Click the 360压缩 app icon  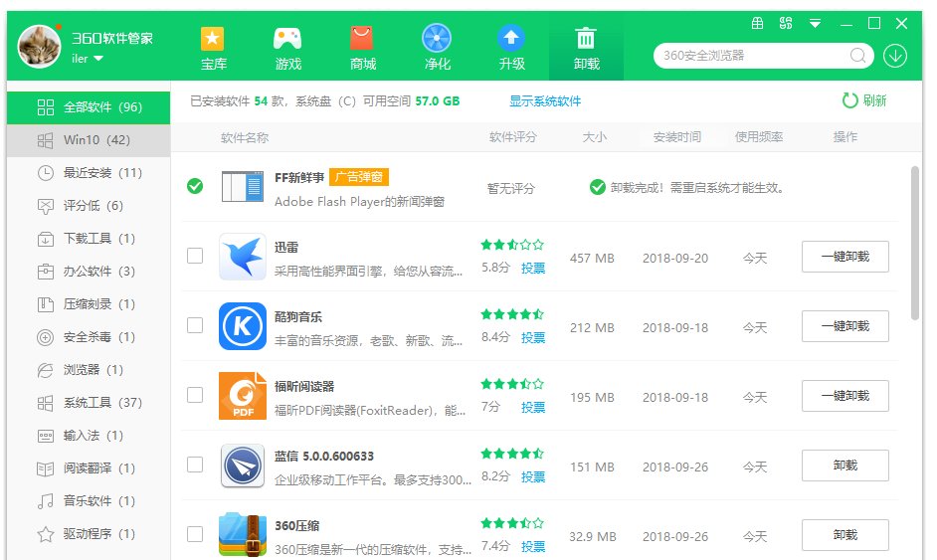[x=243, y=534]
